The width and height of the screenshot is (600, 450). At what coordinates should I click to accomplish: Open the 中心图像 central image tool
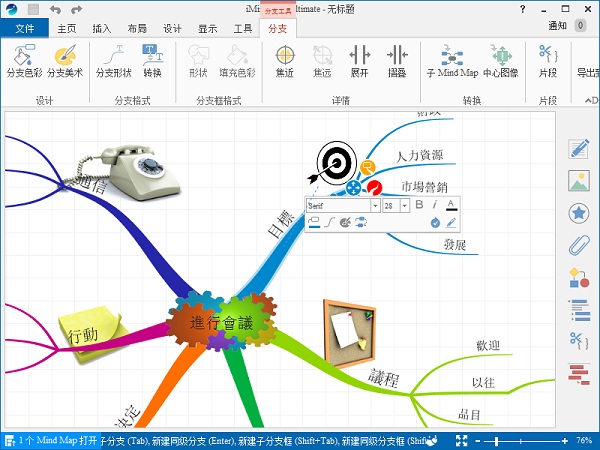(x=500, y=60)
